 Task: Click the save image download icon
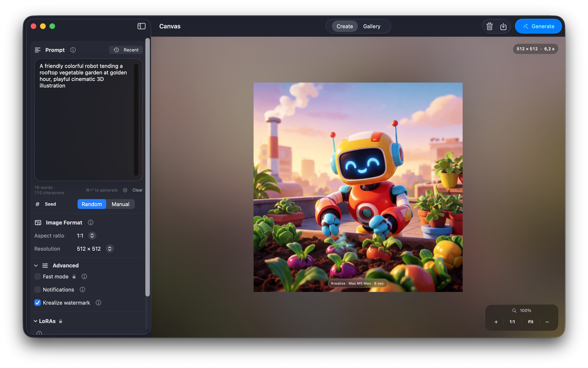503,26
